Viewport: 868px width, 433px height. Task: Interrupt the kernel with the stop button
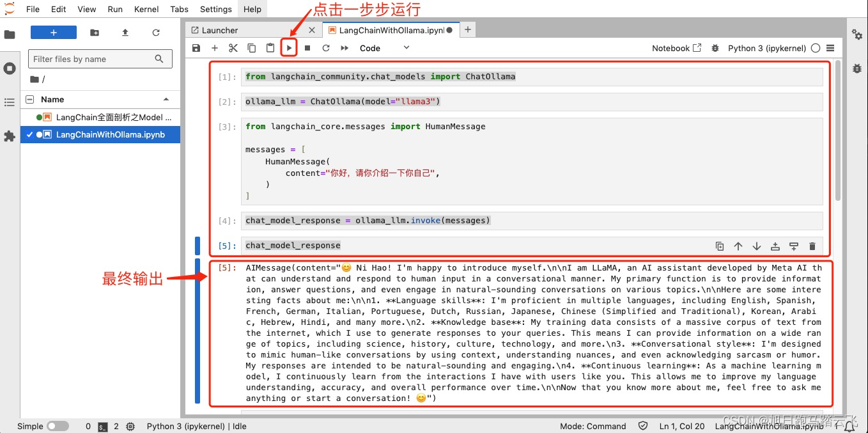click(x=307, y=48)
